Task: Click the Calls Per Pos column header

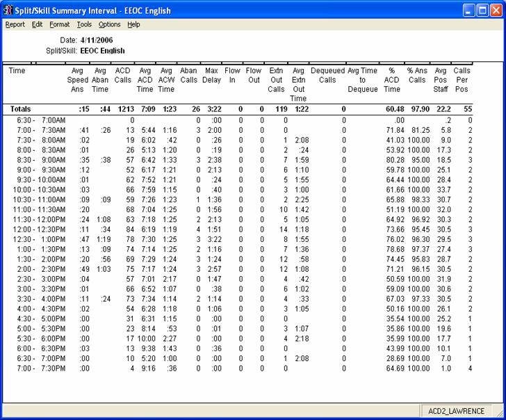Action: (462, 80)
